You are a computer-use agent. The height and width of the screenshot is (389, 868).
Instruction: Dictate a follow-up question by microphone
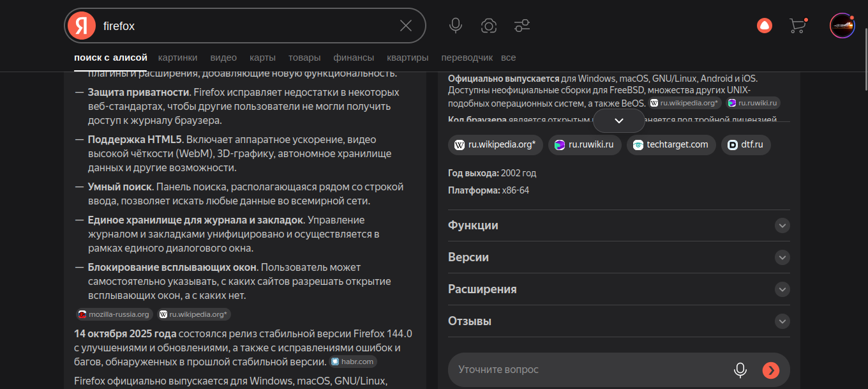(x=740, y=370)
